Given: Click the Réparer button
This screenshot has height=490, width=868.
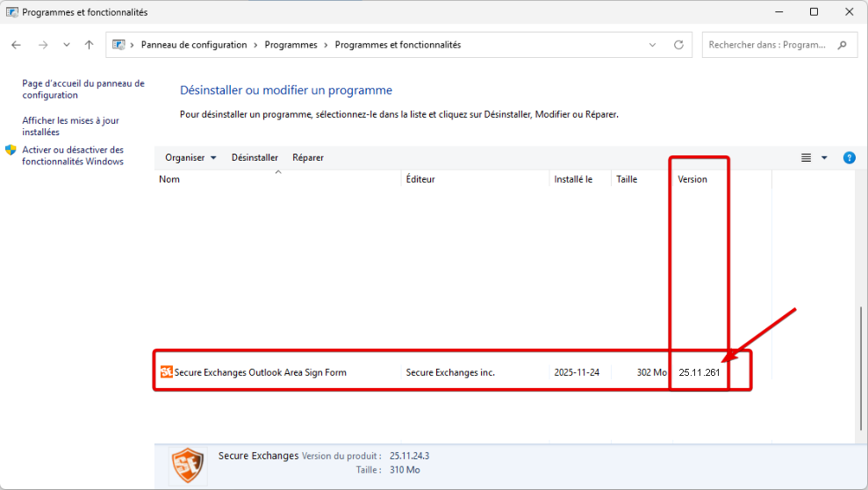Looking at the screenshot, I should 308,158.
